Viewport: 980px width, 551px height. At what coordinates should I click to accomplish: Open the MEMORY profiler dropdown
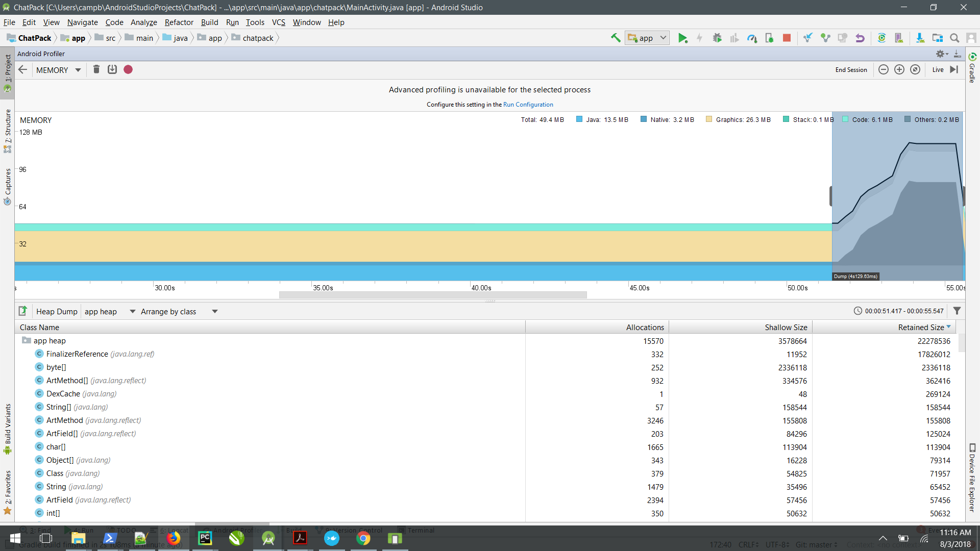click(x=58, y=70)
